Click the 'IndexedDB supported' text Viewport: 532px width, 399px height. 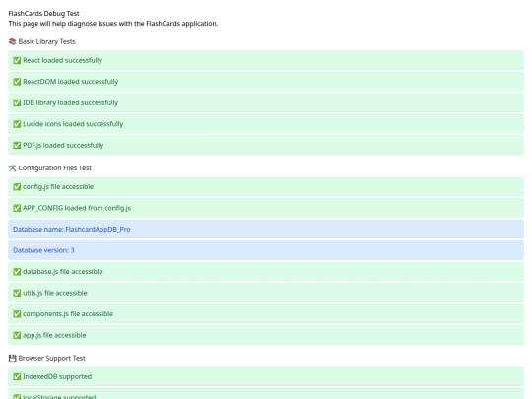pyautogui.click(x=57, y=377)
